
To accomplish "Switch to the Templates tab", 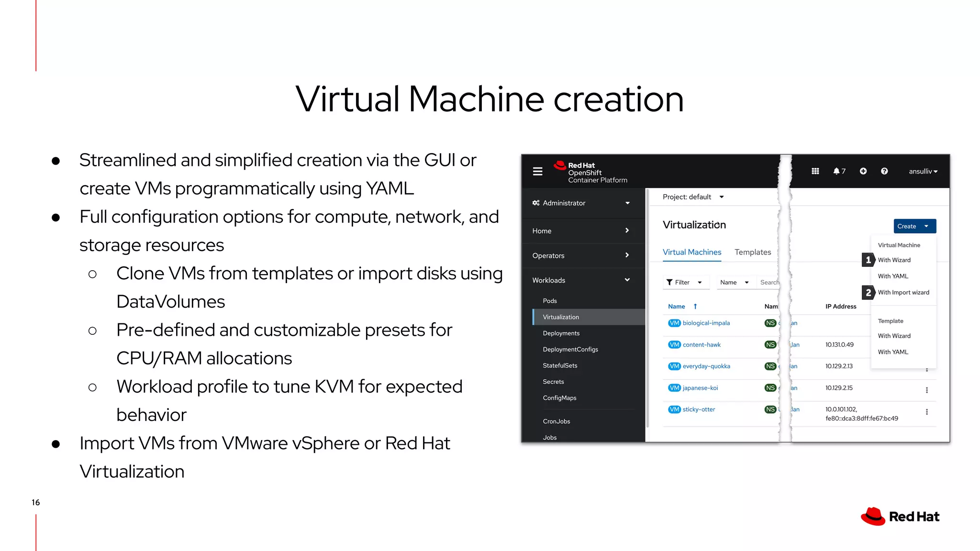I will 753,252.
